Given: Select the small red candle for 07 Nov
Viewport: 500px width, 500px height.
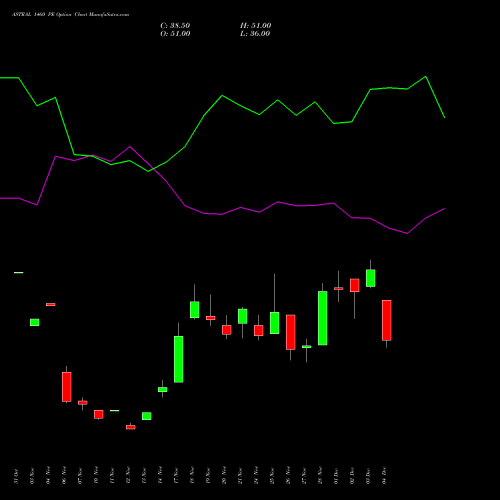Looking at the screenshot, I should 83,403.
